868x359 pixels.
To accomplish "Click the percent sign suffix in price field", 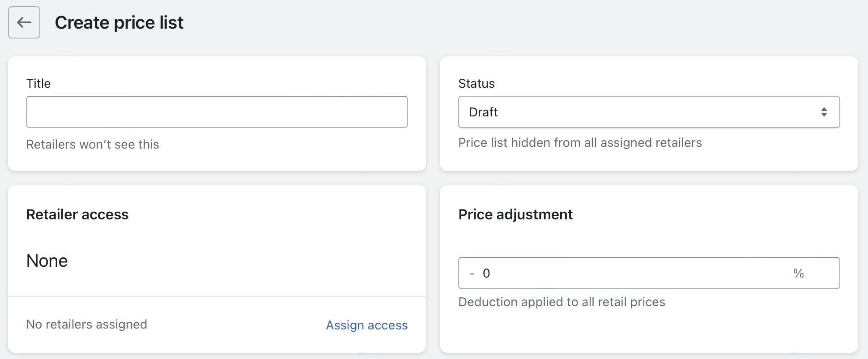I will (798, 273).
